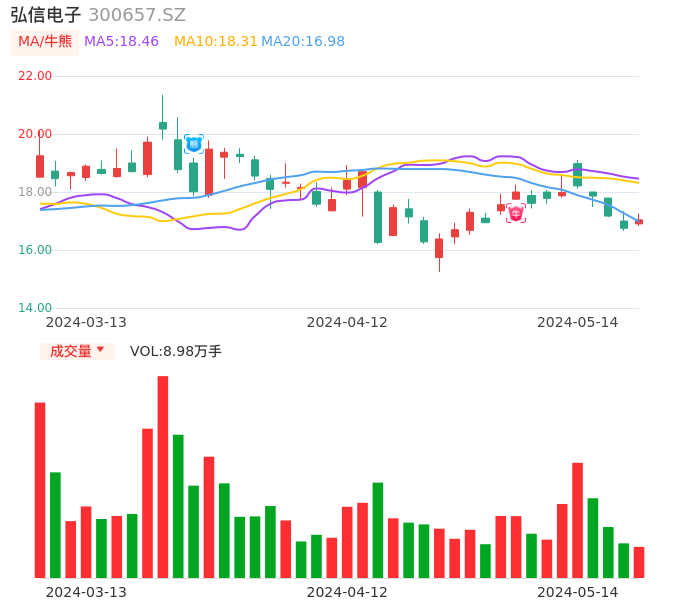
Task: Select the 2024-04-12 date label on the price axis
Action: click(x=347, y=322)
